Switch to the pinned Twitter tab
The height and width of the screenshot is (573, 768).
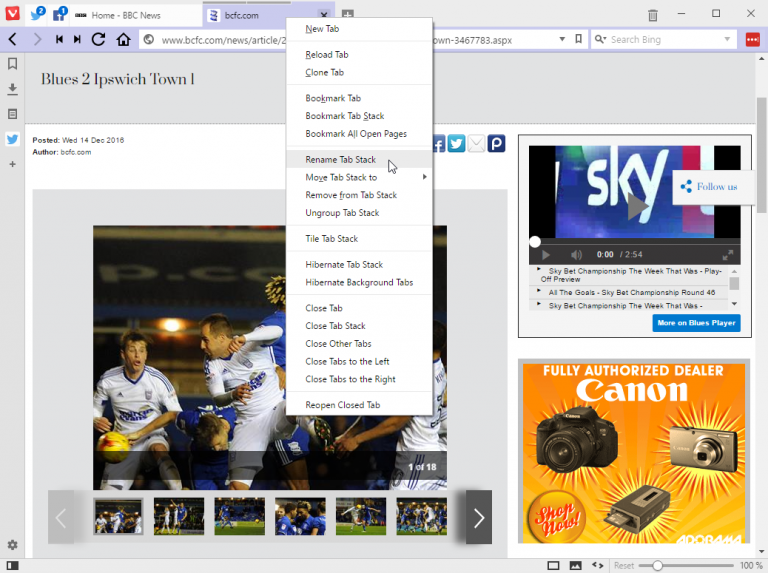pos(37,14)
